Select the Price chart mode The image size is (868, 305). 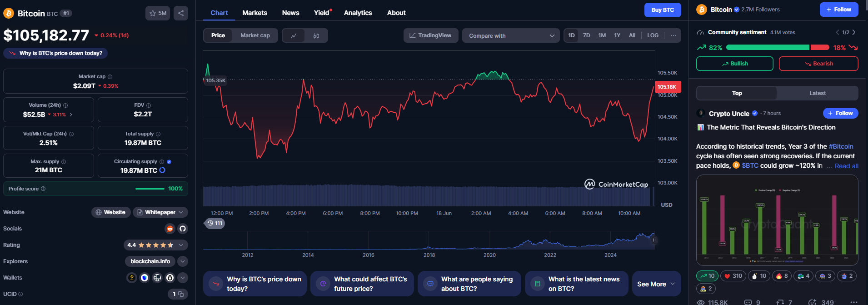(218, 35)
